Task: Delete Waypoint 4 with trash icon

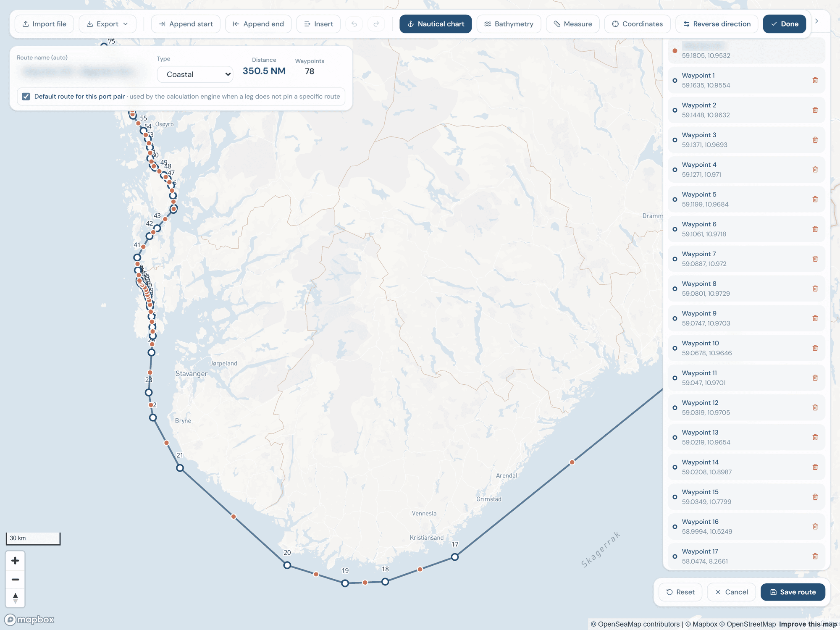Action: point(815,170)
